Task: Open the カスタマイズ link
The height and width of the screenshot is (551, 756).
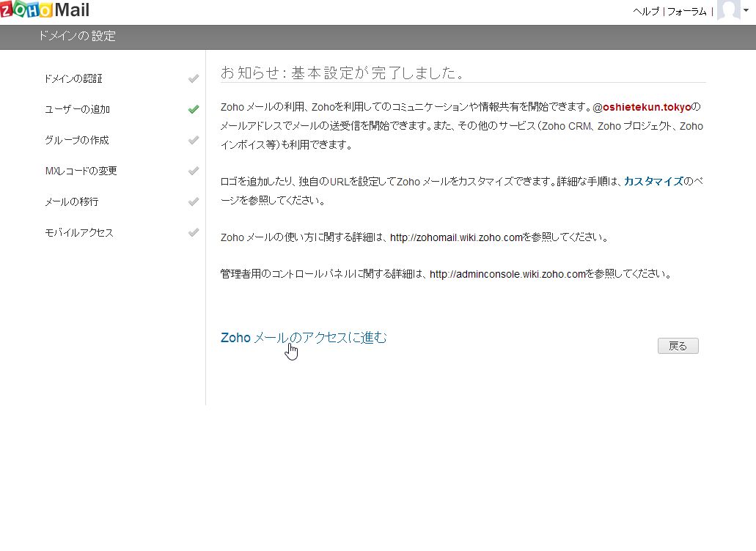Action: pyautogui.click(x=654, y=182)
